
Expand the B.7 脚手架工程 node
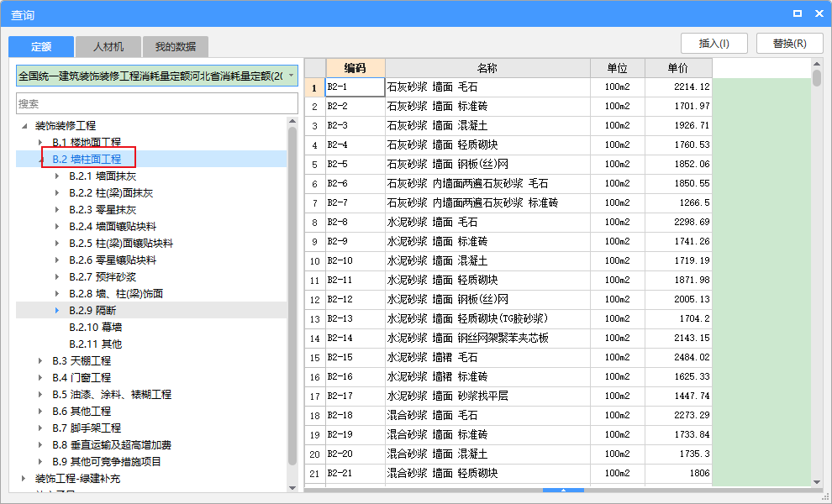click(40, 428)
